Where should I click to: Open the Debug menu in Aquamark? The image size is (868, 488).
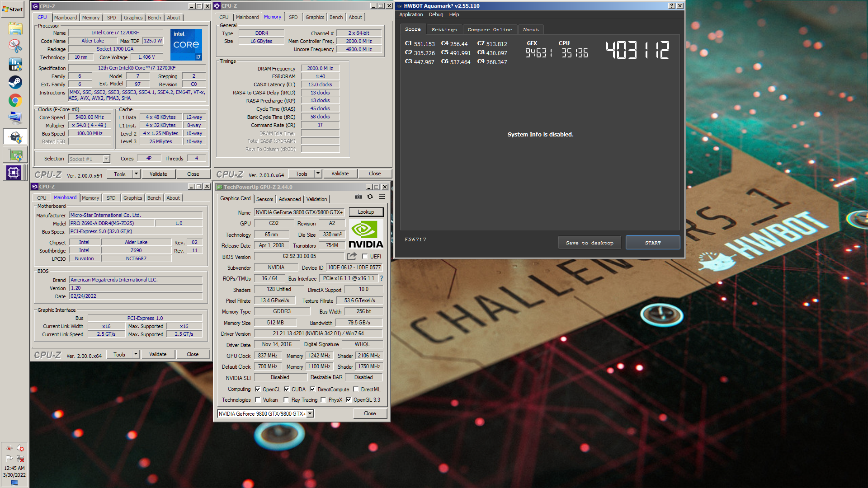[x=436, y=14]
